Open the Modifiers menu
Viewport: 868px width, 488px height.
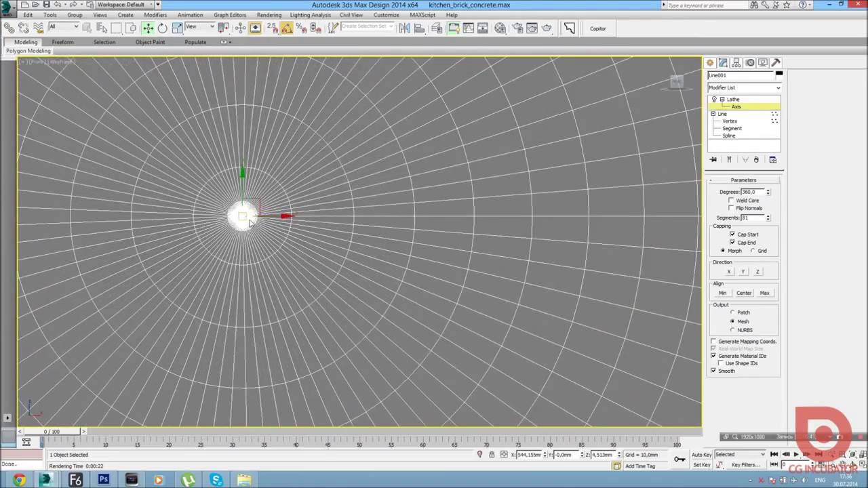tap(155, 15)
